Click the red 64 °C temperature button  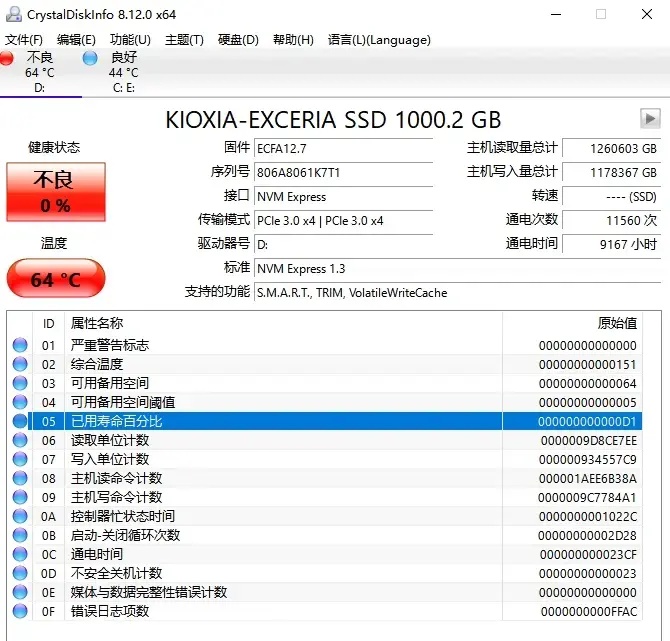56,278
